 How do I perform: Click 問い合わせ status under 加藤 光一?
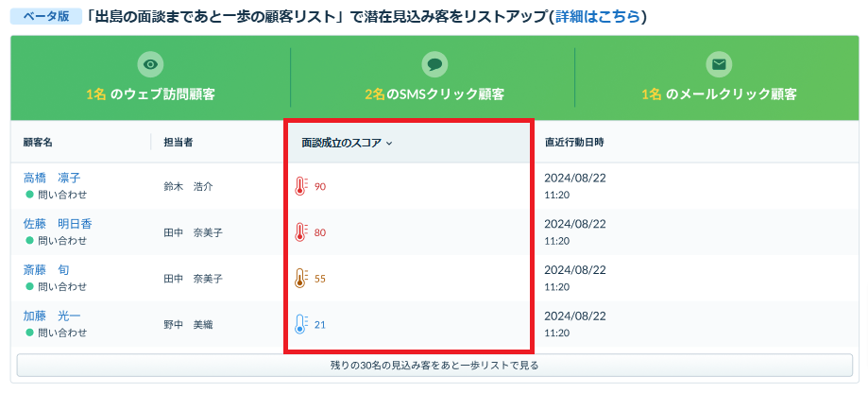(62, 333)
